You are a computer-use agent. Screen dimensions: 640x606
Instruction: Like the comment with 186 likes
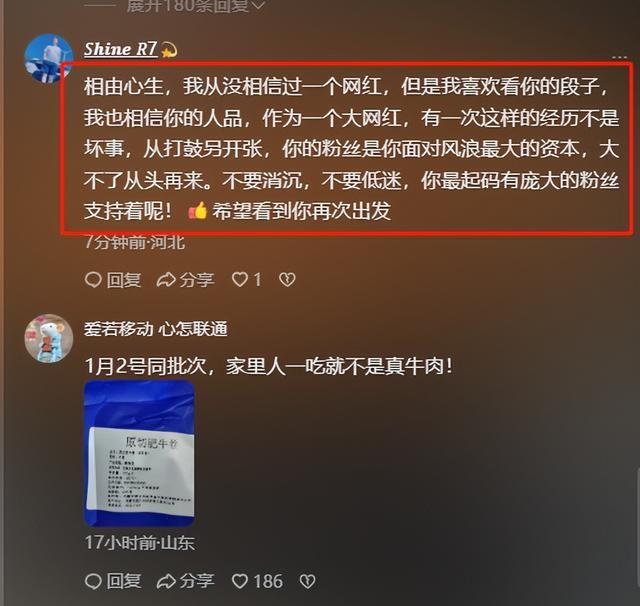(x=257, y=581)
